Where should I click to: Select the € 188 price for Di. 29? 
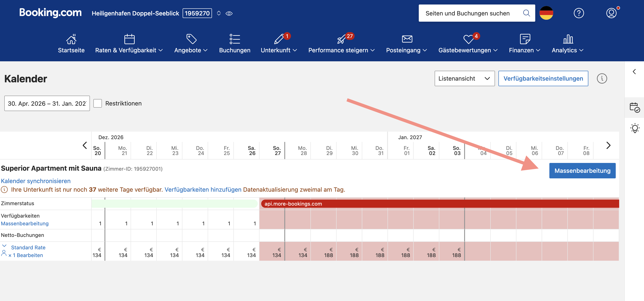[x=323, y=251]
